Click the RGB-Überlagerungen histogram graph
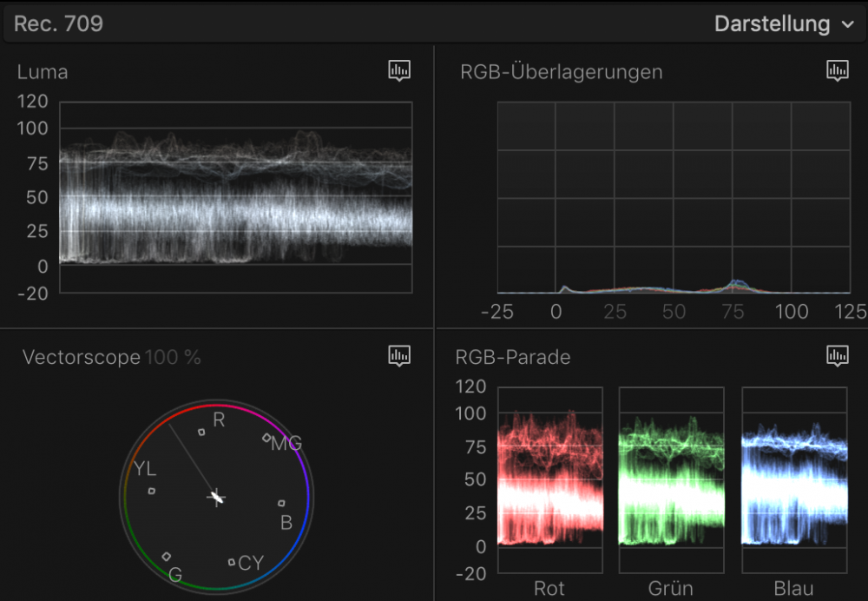Screen dimensions: 868x601 tap(674, 198)
